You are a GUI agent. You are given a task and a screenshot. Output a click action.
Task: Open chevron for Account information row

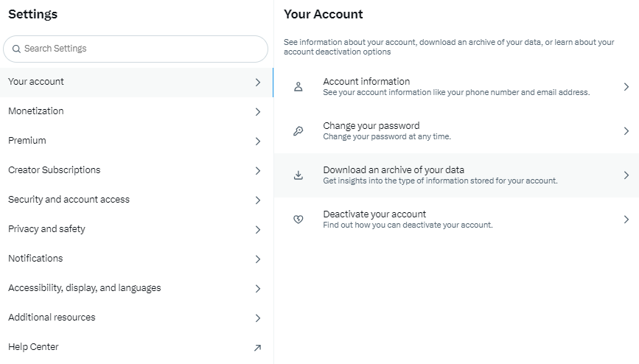[x=626, y=87]
